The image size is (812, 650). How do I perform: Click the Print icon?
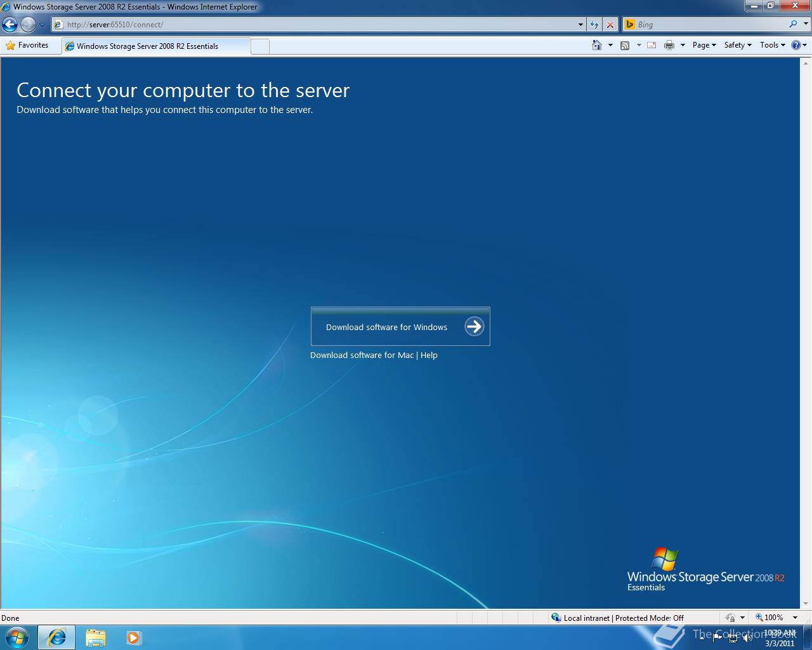coord(669,45)
